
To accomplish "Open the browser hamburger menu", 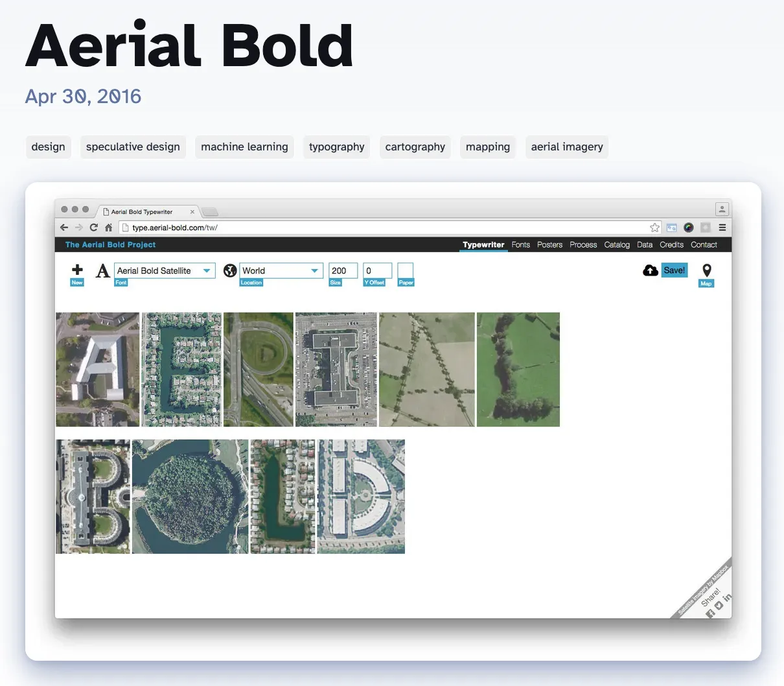I will (x=722, y=228).
